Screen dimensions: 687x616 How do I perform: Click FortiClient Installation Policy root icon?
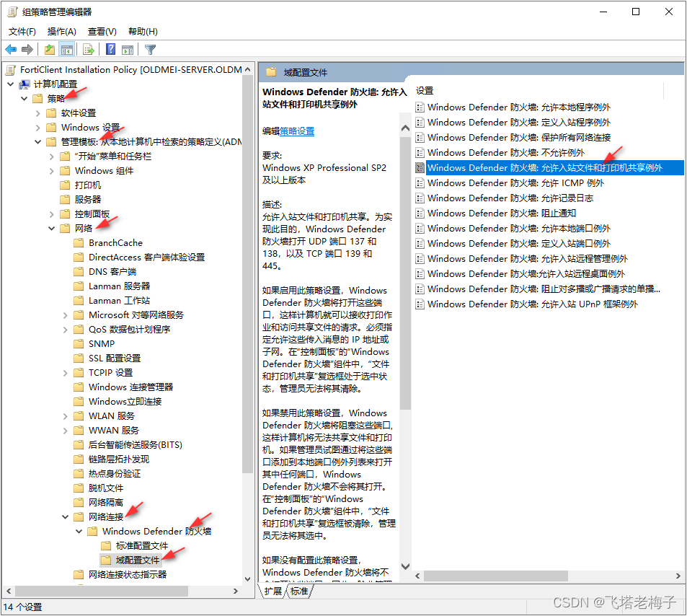(x=11, y=70)
